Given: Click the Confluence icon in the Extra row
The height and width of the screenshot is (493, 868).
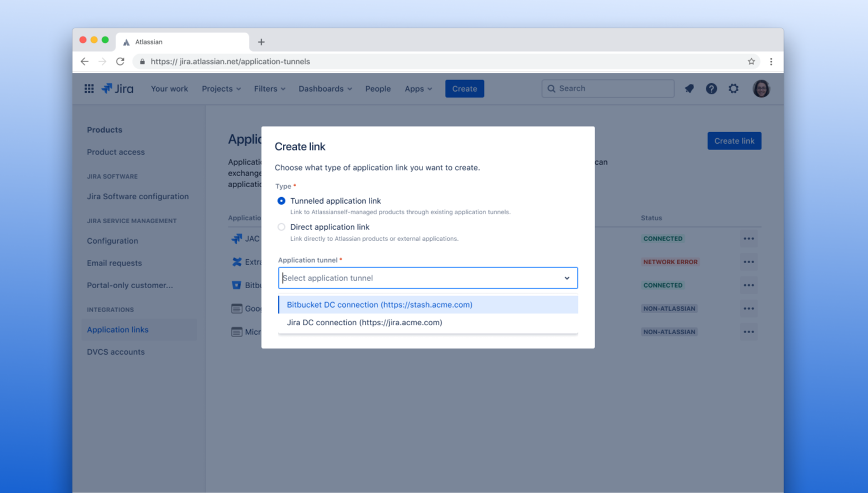Looking at the screenshot, I should click(237, 262).
